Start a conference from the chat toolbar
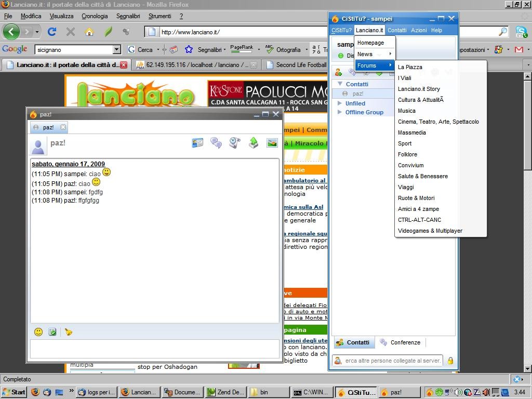The width and height of the screenshot is (532, 399). (x=216, y=143)
